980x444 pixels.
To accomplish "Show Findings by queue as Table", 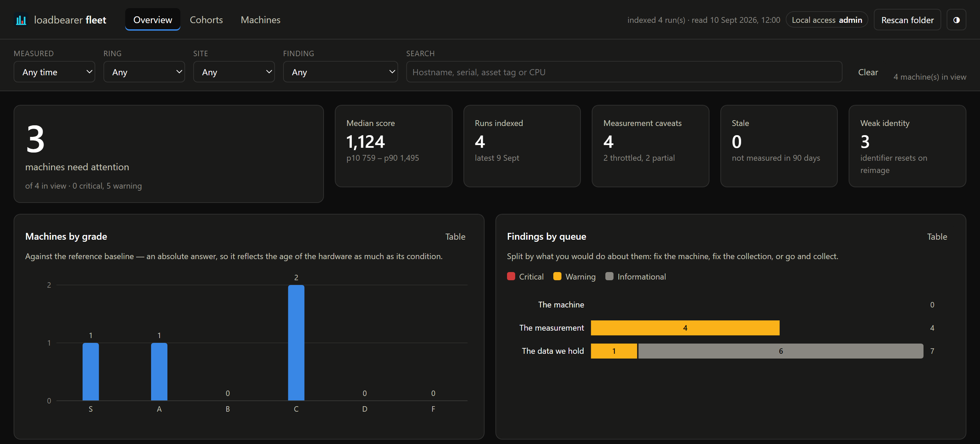I will (x=937, y=236).
